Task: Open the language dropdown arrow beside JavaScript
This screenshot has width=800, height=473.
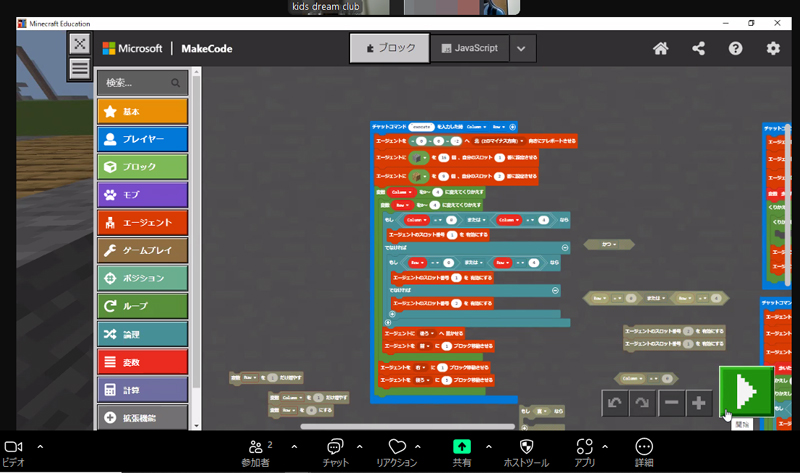Action: 521,48
